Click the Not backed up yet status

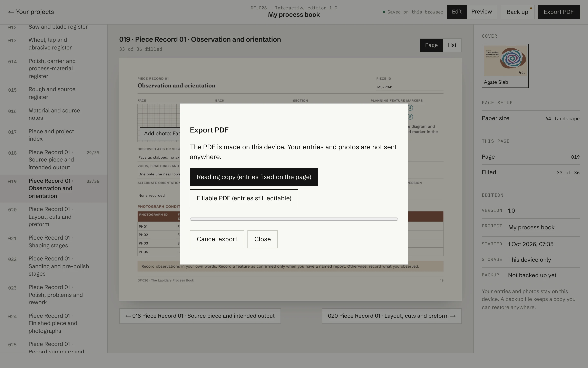point(532,275)
